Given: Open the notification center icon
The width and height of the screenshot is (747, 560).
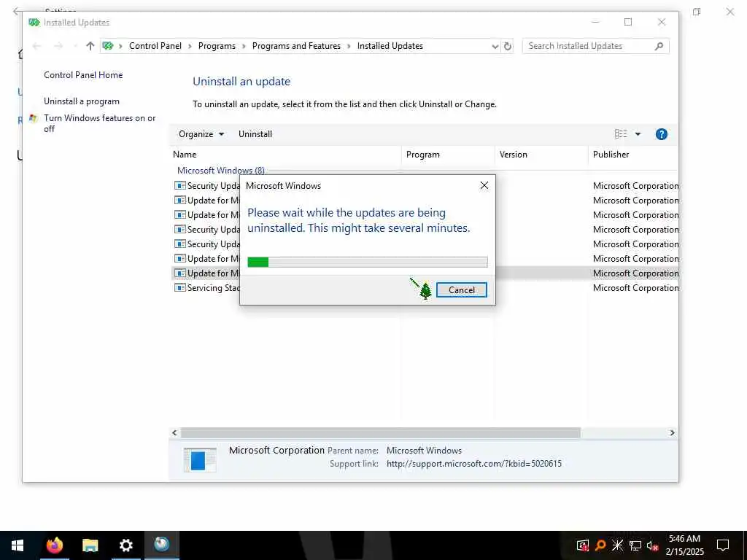Looking at the screenshot, I should click(x=723, y=545).
